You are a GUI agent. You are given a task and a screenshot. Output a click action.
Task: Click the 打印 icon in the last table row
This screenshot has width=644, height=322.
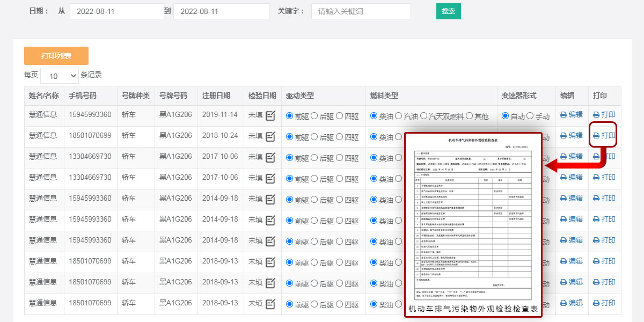[x=596, y=303]
